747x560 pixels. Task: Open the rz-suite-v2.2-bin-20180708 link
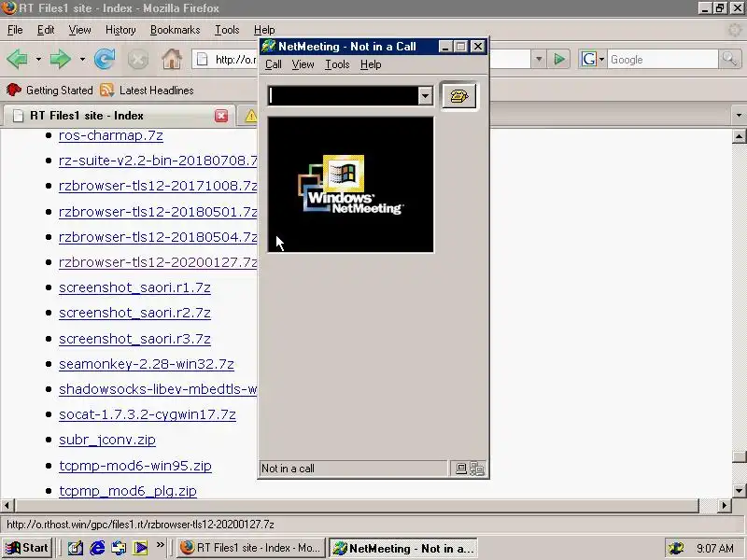(x=158, y=161)
